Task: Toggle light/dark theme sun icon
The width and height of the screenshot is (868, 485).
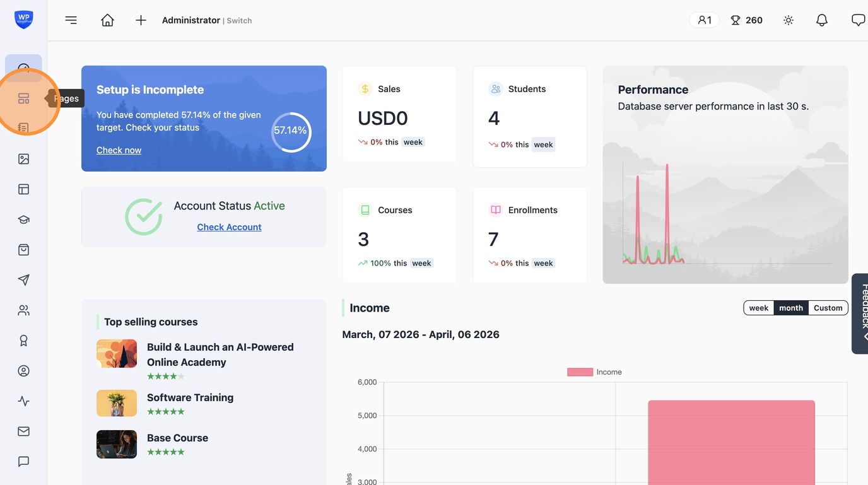Action: 789,20
